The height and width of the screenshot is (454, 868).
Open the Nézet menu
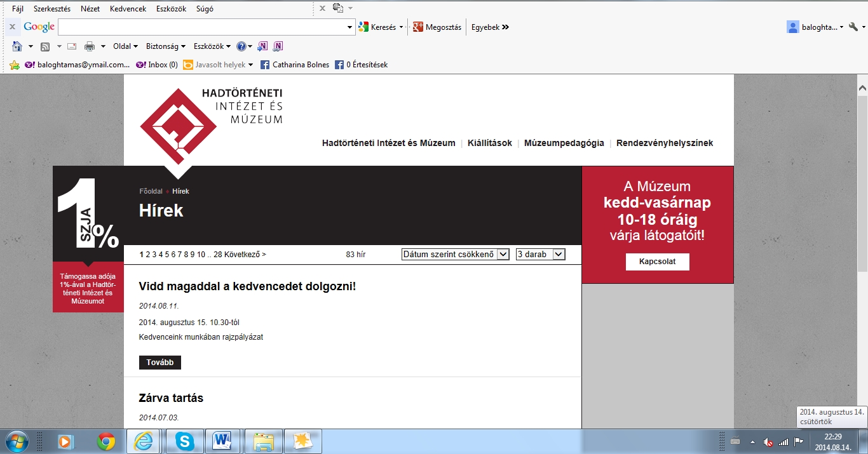(90, 9)
